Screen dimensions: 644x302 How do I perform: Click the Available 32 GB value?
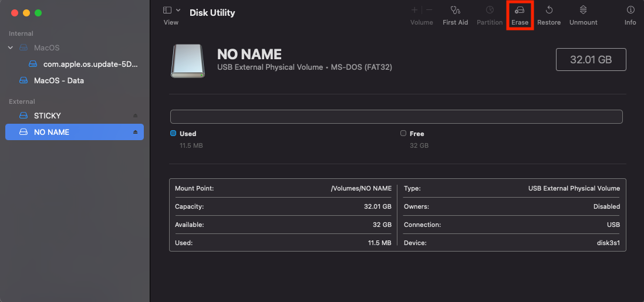tap(382, 225)
